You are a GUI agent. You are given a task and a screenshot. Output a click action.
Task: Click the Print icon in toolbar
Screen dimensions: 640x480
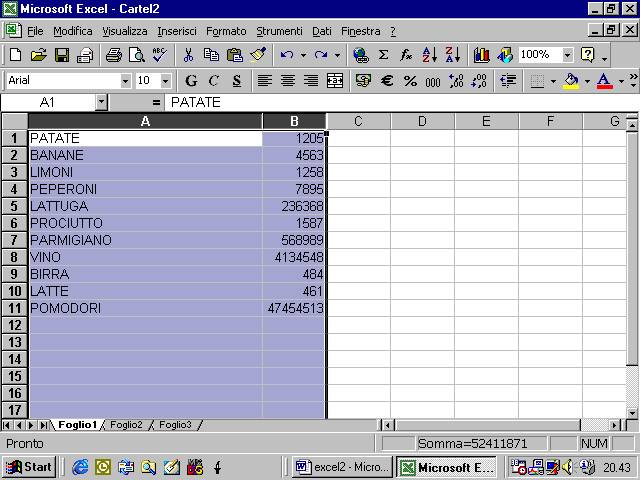pyautogui.click(x=114, y=55)
